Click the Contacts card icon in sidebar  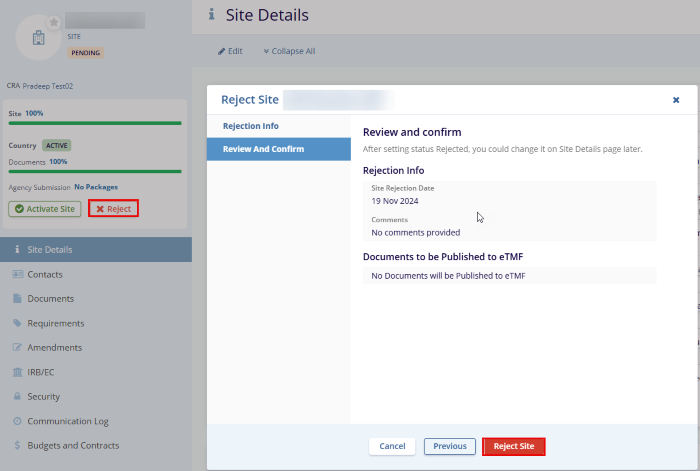click(18, 274)
